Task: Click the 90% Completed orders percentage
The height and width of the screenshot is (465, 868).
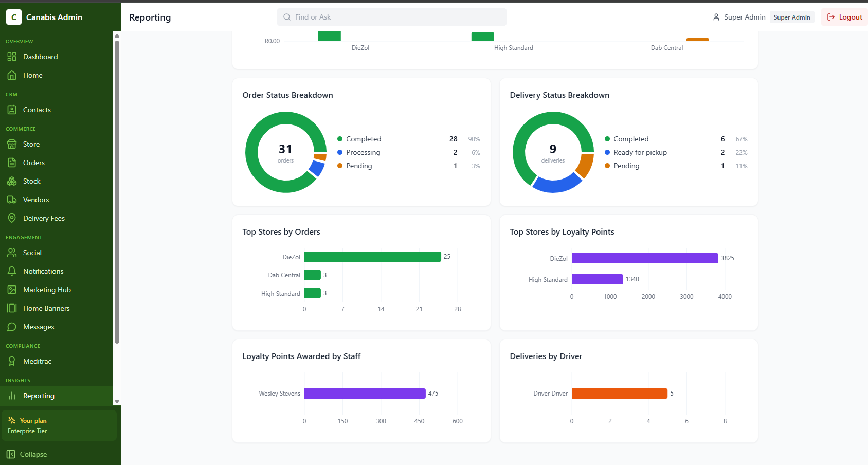Action: 474,139
